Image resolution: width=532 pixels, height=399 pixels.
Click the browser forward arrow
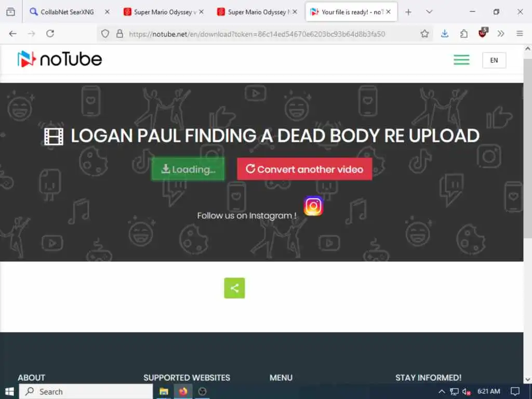point(31,34)
